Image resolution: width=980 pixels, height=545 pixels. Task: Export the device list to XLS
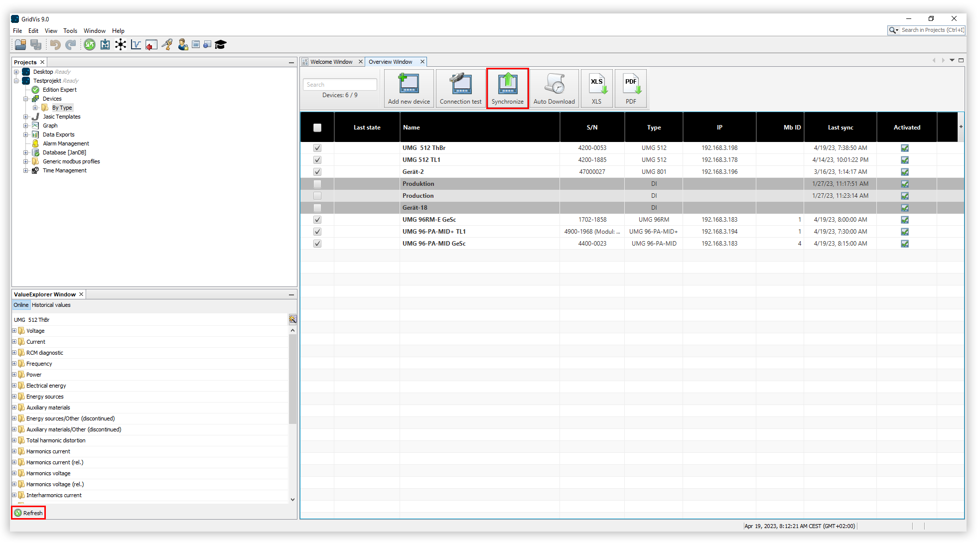click(x=596, y=88)
